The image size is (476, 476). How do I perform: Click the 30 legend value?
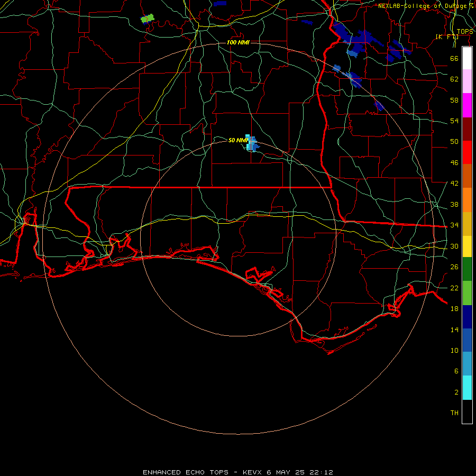point(454,246)
